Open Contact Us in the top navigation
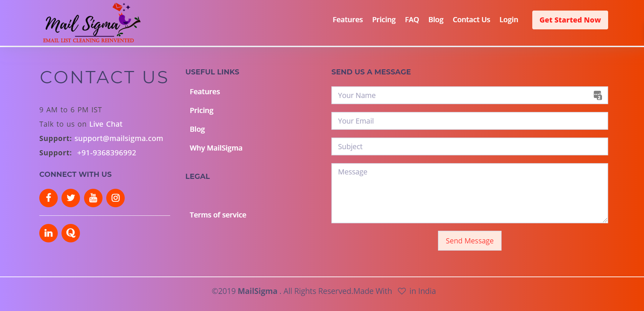 click(471, 20)
